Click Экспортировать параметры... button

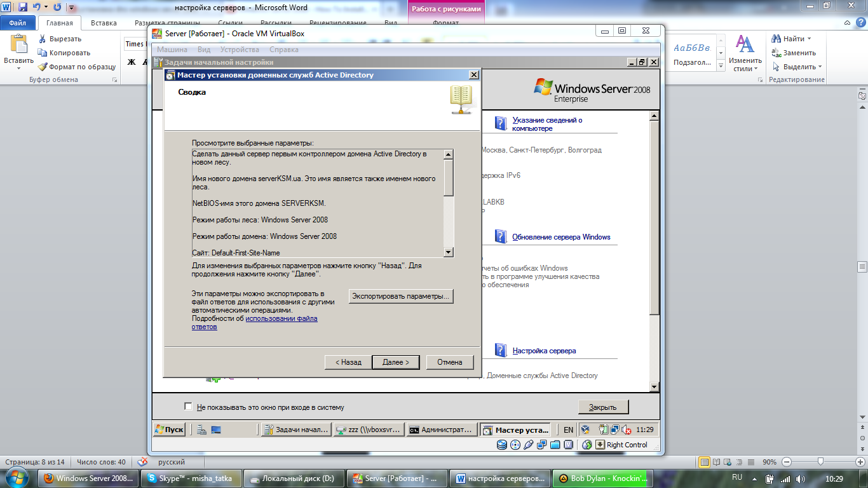coord(402,296)
